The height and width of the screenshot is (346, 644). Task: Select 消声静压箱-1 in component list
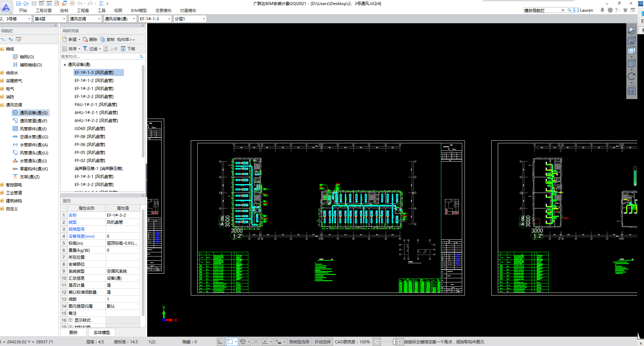(99, 168)
